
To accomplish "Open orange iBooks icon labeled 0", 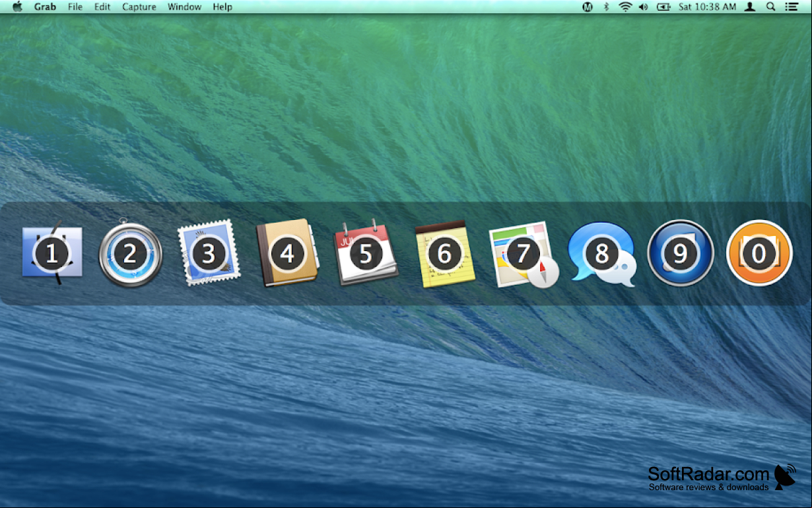I will click(x=759, y=253).
